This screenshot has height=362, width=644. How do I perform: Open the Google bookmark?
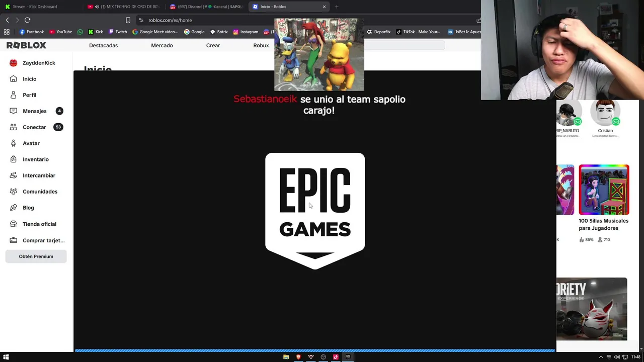tap(194, 32)
